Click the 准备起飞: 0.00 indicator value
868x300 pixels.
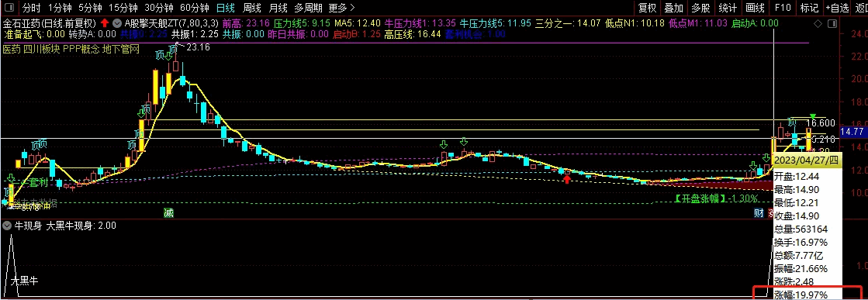(34, 34)
